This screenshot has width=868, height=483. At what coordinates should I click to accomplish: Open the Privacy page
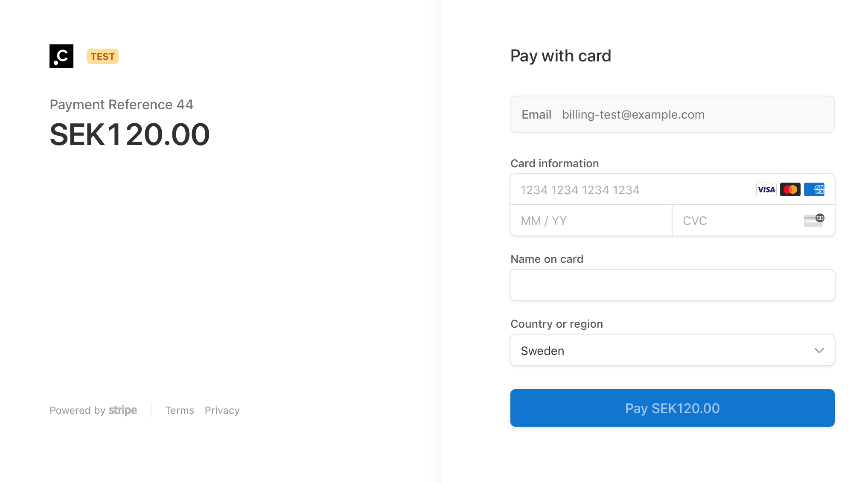point(222,410)
